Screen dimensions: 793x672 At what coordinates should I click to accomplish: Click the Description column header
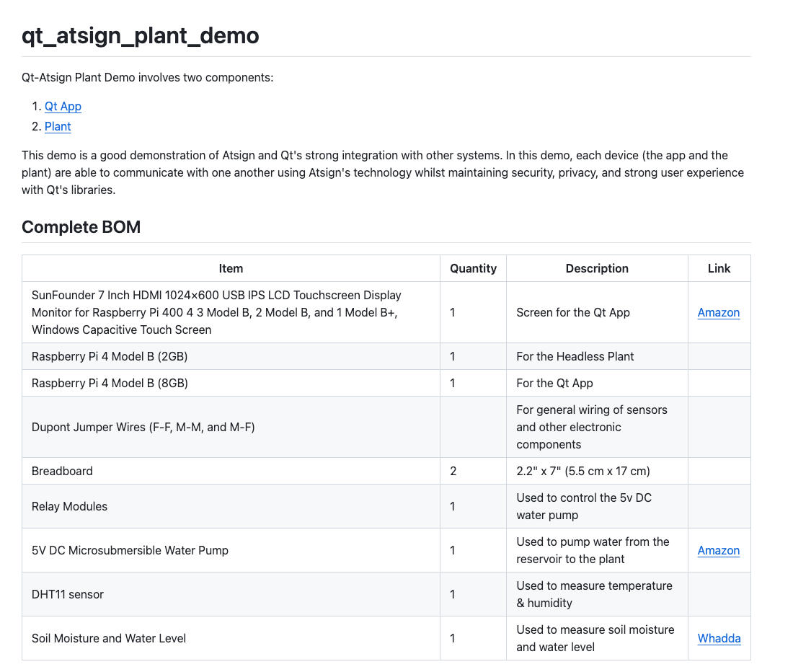point(597,268)
